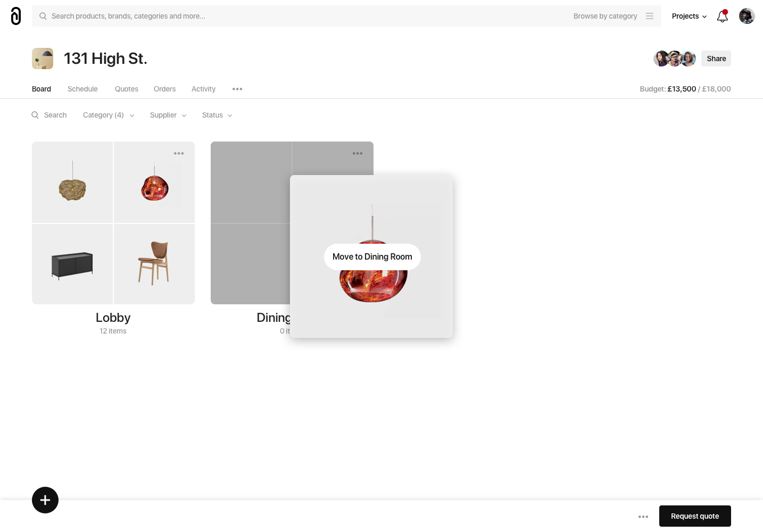Click the paperclip logo in the header
This screenshot has width=763, height=532.
pyautogui.click(x=16, y=16)
